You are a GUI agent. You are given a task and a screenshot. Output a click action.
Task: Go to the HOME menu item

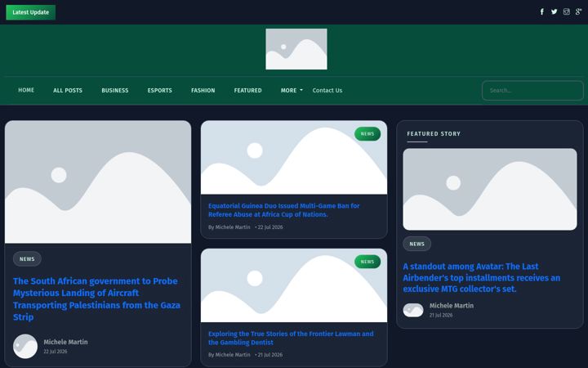pos(26,90)
